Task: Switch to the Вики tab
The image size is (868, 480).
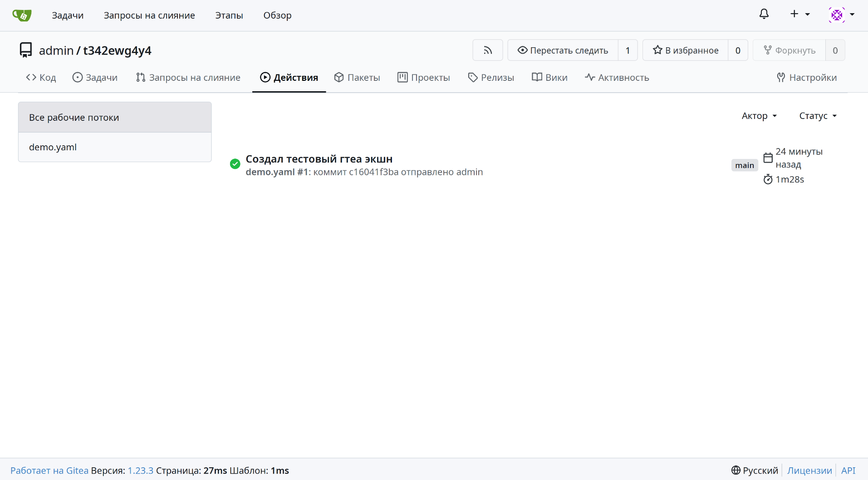Action: click(x=549, y=78)
